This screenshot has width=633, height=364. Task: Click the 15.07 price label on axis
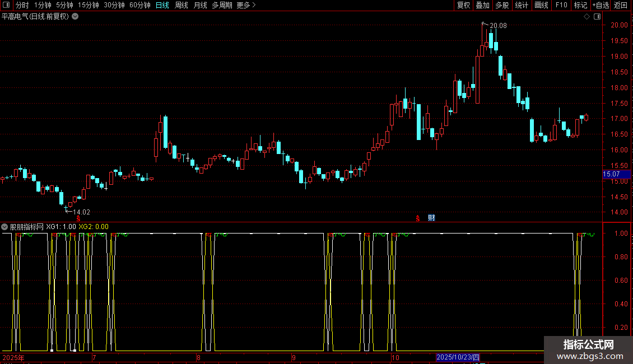pyautogui.click(x=616, y=174)
